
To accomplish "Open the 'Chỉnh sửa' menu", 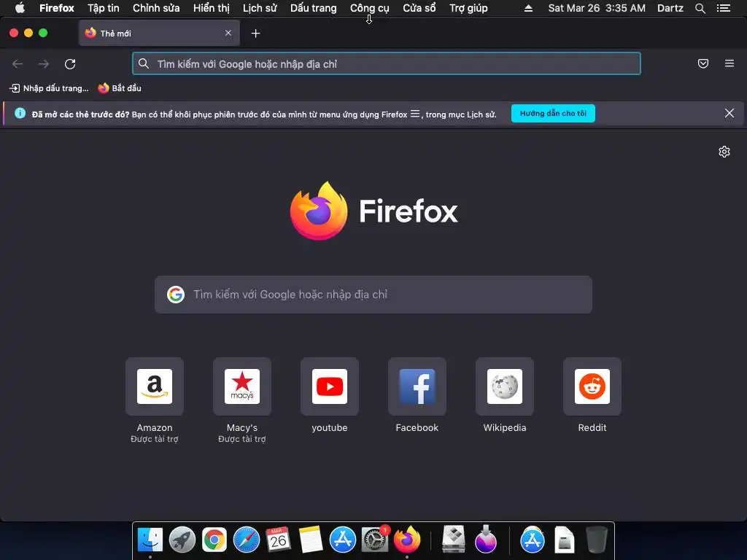I will tap(156, 8).
